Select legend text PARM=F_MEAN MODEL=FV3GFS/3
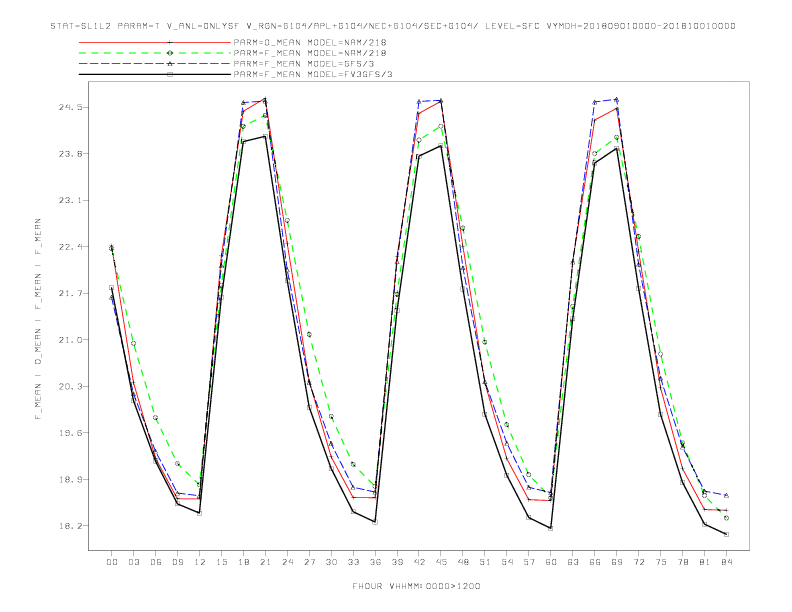The image size is (792, 612). (x=313, y=74)
